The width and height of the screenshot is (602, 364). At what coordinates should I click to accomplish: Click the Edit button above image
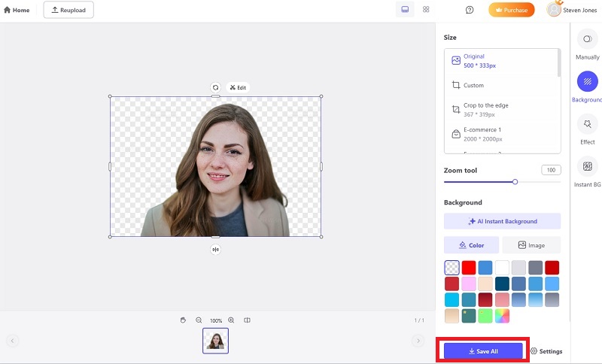[238, 87]
